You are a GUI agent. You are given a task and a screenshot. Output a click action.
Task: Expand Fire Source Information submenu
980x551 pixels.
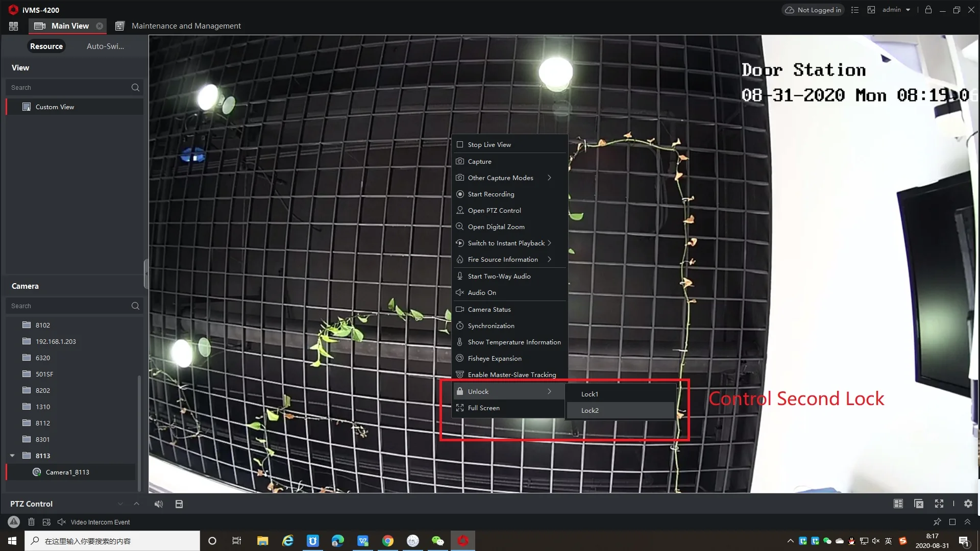(510, 260)
